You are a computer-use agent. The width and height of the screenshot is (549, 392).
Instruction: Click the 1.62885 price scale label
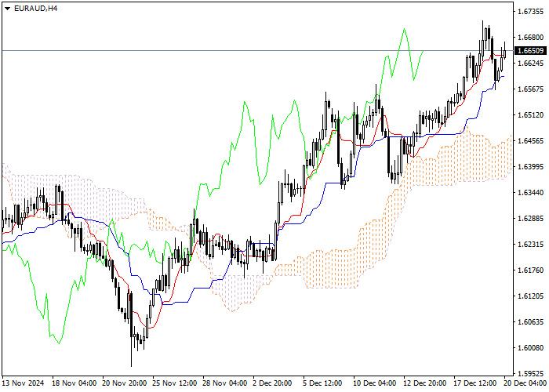(531, 219)
